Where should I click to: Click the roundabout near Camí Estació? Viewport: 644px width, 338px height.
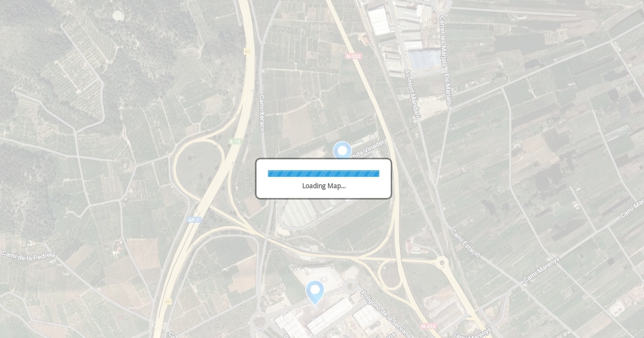coord(442,263)
